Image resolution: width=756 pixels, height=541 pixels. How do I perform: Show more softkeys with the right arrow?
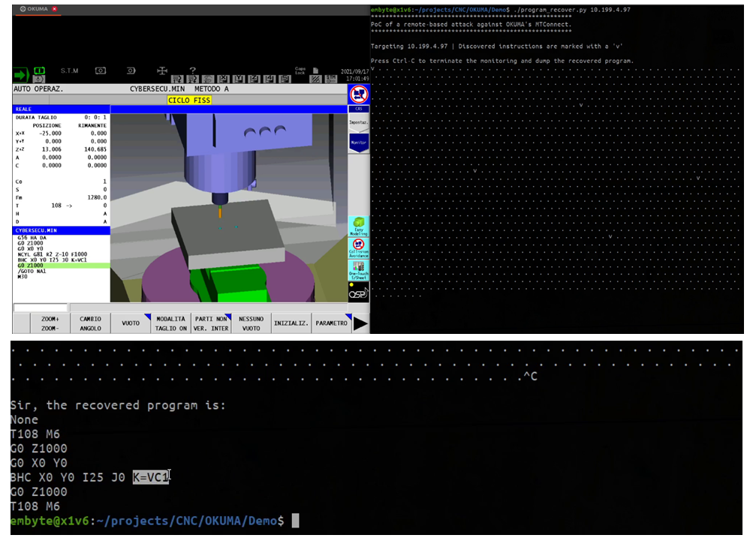point(361,323)
